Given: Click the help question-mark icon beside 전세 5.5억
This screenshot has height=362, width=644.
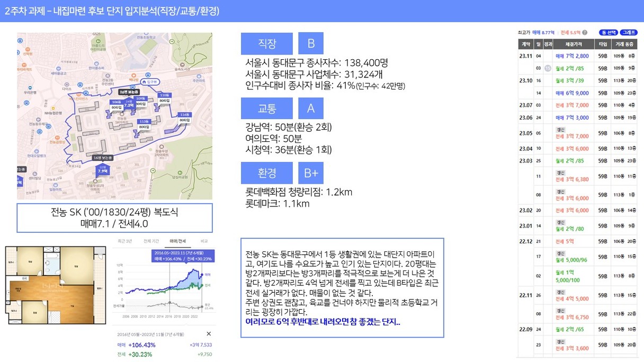Looking at the screenshot, I should tap(585, 32).
